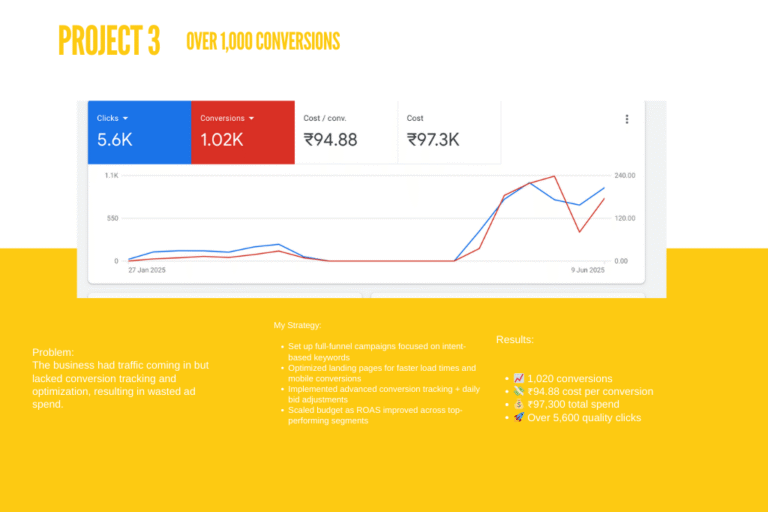Click the money bag emoji beside ₹97,300
768x512 pixels.
518,405
